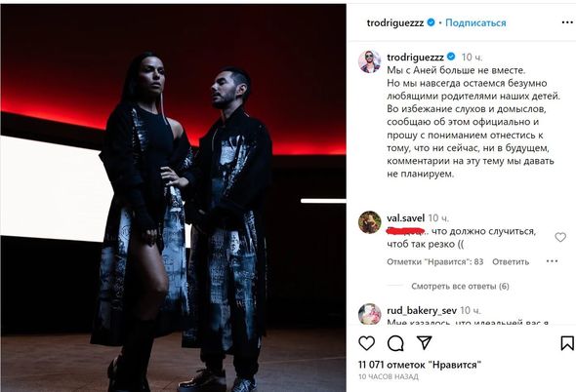
Task: Like the post with the heart icon
Action: tap(366, 343)
